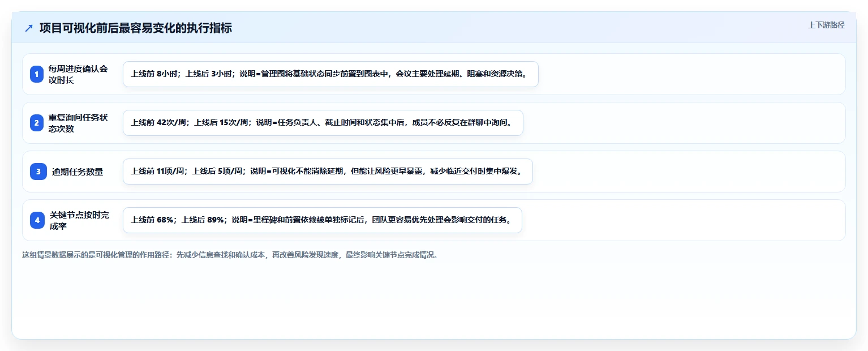Click the number 2 badge
This screenshot has width=868, height=351.
click(x=37, y=123)
